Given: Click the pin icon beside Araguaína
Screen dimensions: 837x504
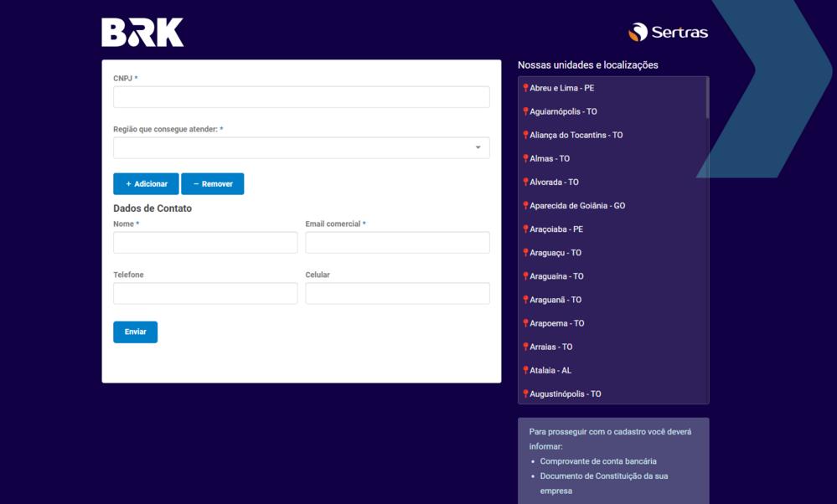Looking at the screenshot, I should coord(525,276).
